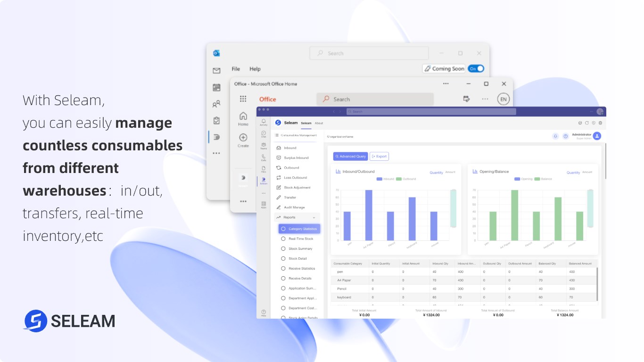The image size is (644, 362).
Task: Open bottom ellipsis in Office window sidebar
Action: [x=243, y=201]
